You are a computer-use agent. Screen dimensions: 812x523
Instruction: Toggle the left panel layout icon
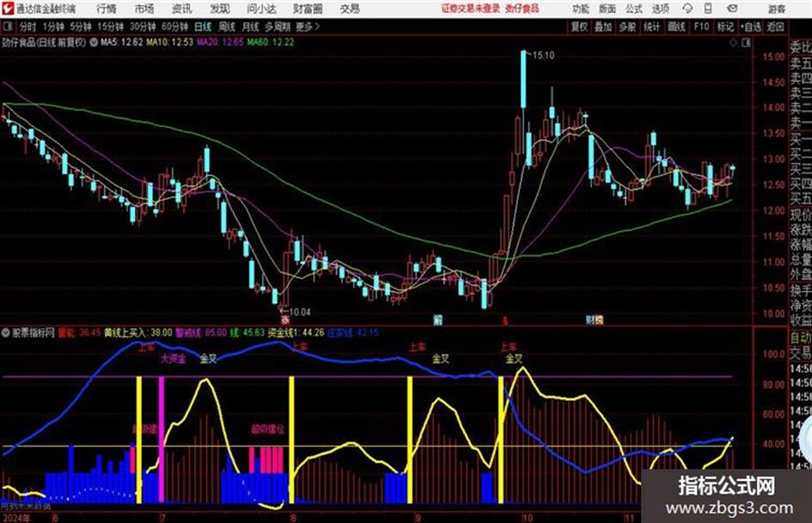point(8,27)
